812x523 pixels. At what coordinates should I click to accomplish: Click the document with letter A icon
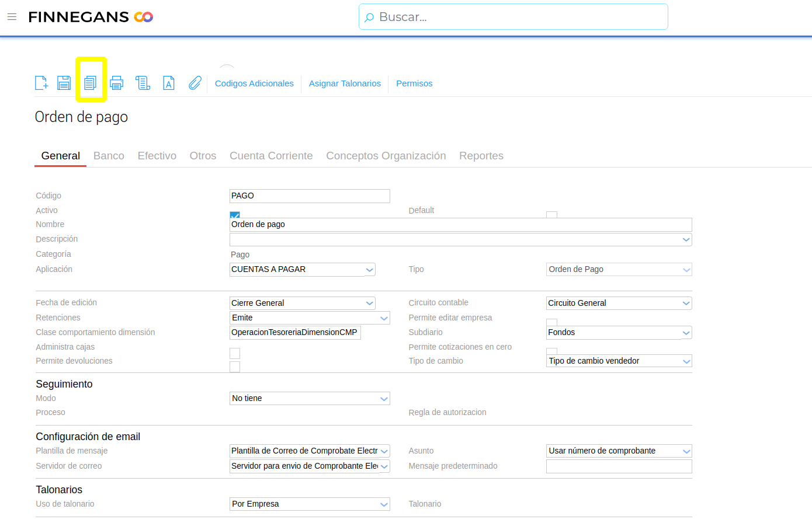pos(169,83)
